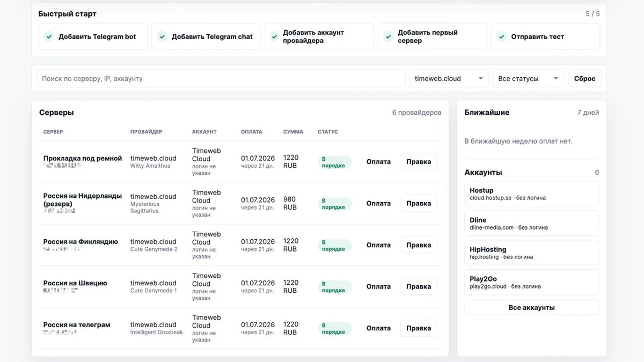Viewport: 644px width, 362px height.
Task: Click the 7 дней label in Ближайшие
Action: tap(588, 113)
